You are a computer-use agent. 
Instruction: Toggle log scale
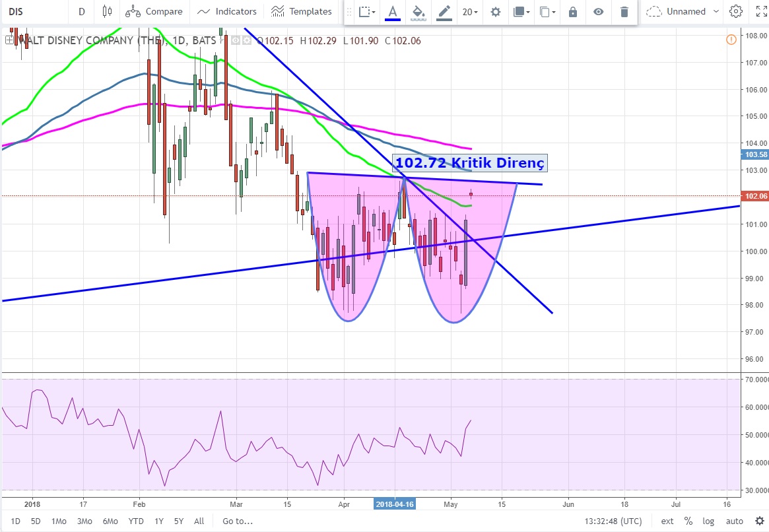(x=708, y=521)
